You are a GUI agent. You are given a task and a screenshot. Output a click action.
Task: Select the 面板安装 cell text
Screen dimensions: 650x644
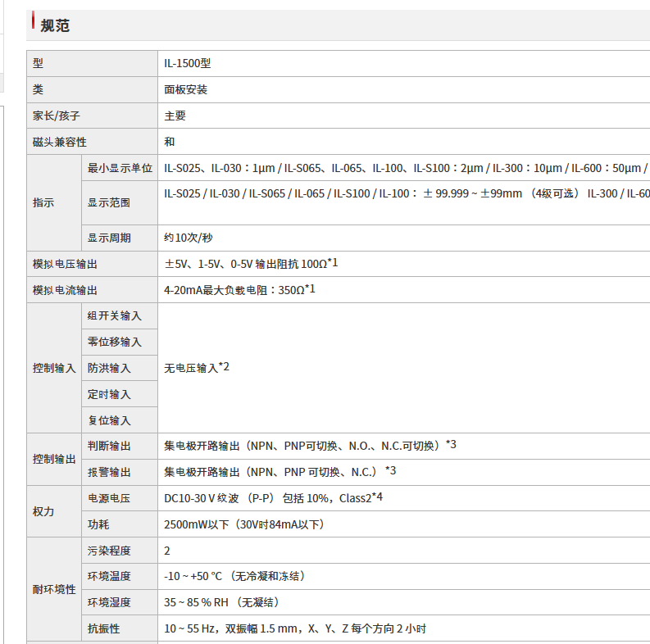click(x=186, y=89)
